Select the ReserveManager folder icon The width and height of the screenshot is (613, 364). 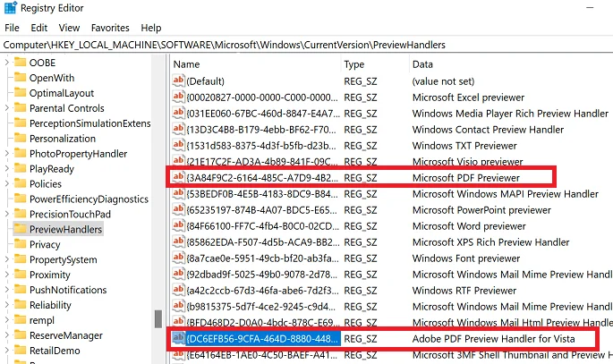coord(20,335)
